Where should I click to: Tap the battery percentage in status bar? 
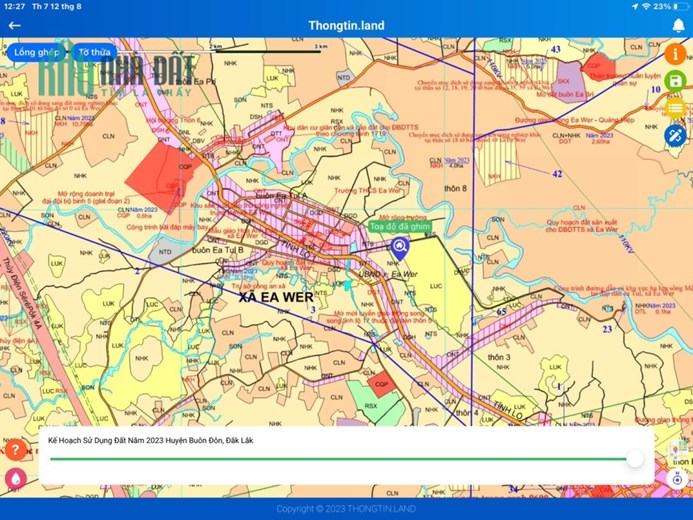click(662, 6)
